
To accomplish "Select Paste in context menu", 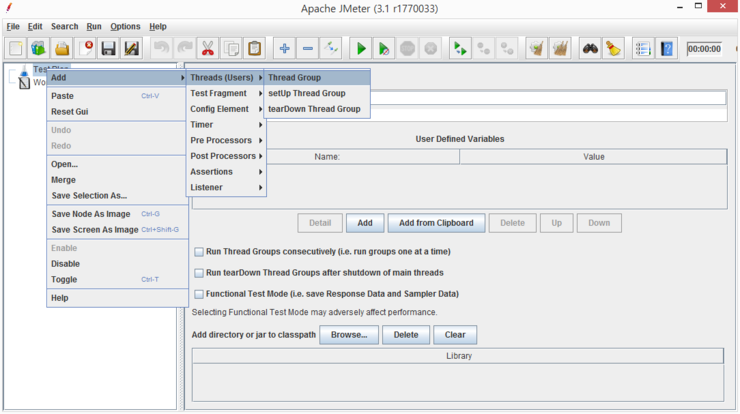I will coord(117,96).
